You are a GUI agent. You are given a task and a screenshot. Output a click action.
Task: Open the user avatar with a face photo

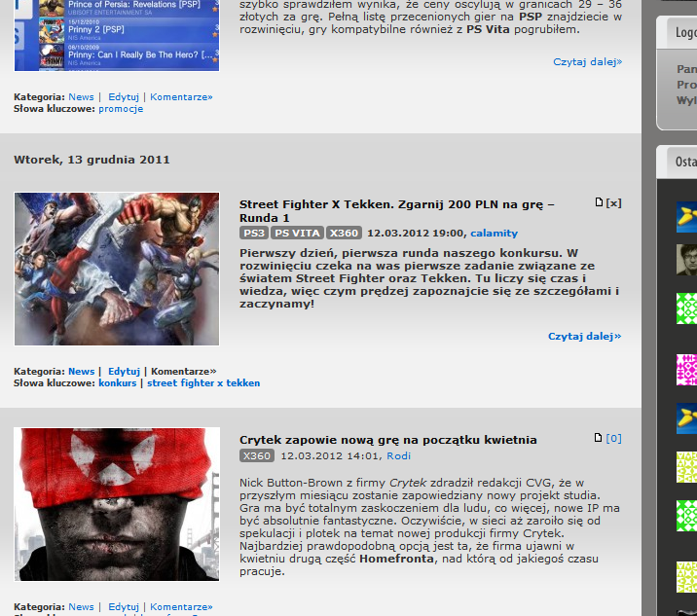pyautogui.click(x=686, y=260)
